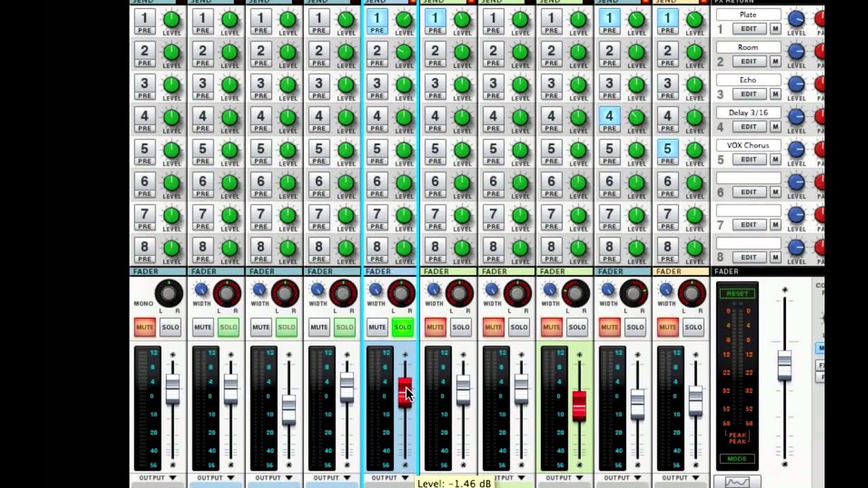The width and height of the screenshot is (868, 488).
Task: Click EDIT for the VOX Chorus return
Action: tap(749, 159)
